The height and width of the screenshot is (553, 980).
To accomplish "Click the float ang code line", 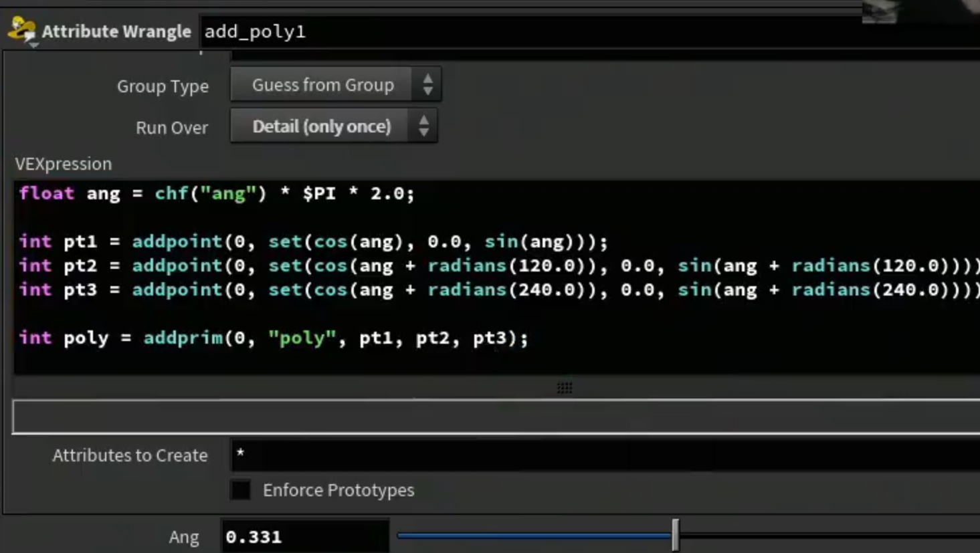I will [x=217, y=193].
